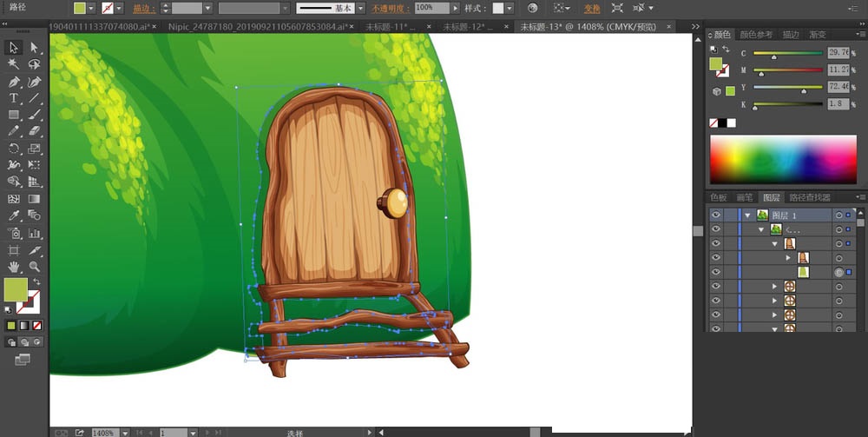Select the Paintbrush tool
Viewport: 868px width, 437px height.
tap(35, 115)
